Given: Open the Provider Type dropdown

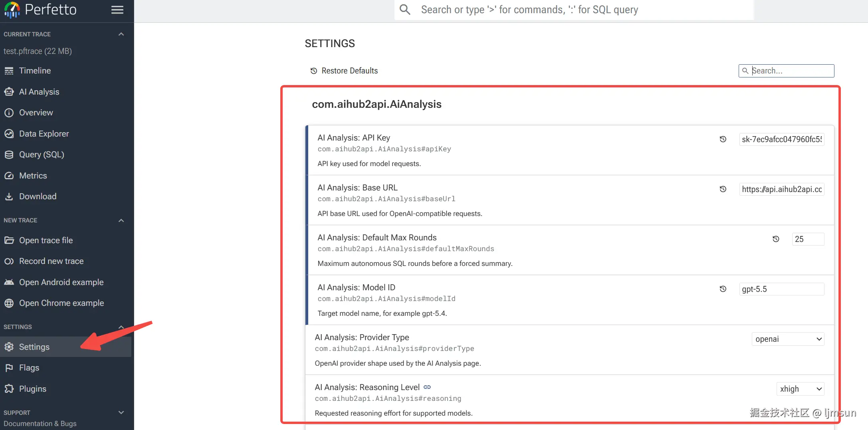Looking at the screenshot, I should (788, 339).
